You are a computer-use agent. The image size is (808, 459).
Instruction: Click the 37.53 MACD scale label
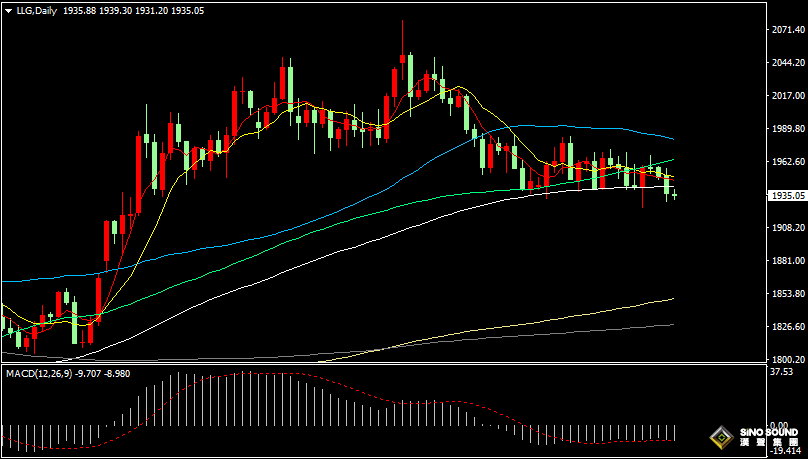[x=781, y=372]
